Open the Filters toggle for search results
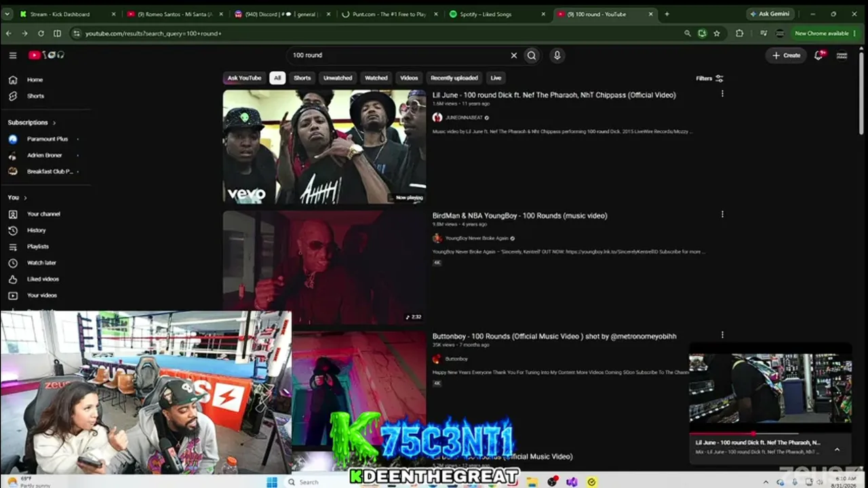The height and width of the screenshot is (488, 868). point(710,79)
